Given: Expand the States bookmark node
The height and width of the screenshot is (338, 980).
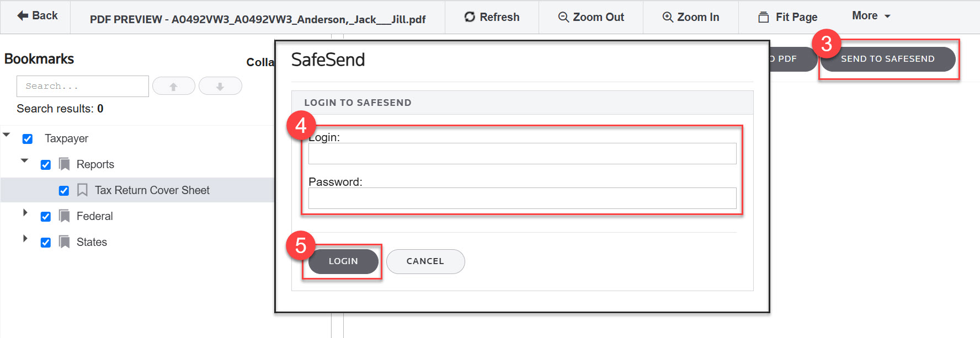Looking at the screenshot, I should (x=25, y=239).
